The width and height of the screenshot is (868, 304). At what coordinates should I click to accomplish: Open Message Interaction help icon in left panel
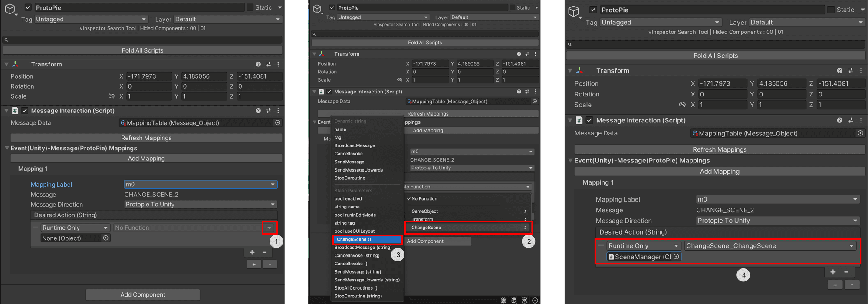[258, 111]
